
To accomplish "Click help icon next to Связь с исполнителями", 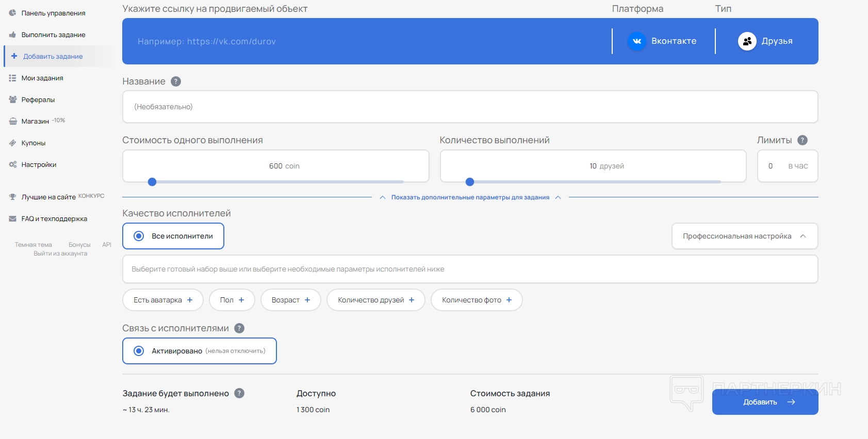I will tap(239, 328).
